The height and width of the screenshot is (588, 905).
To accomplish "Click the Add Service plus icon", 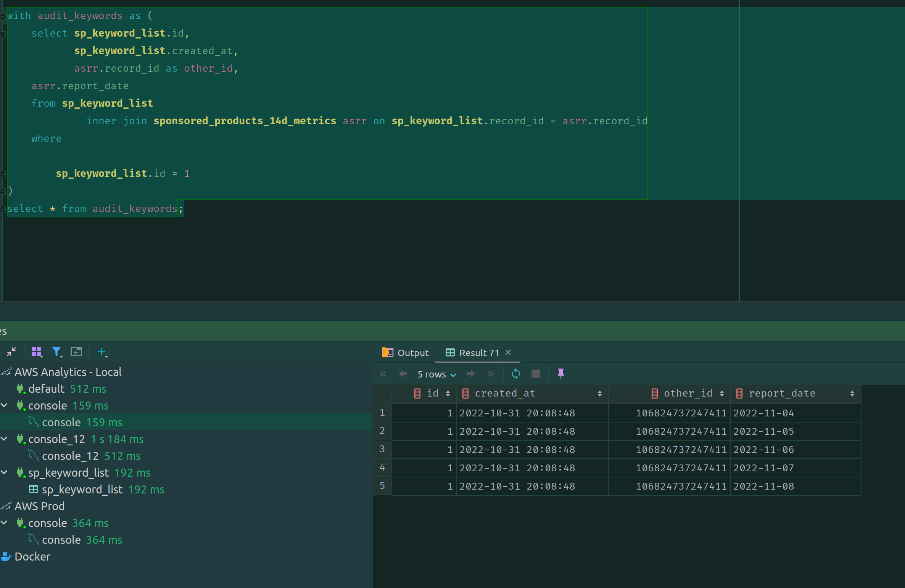I will point(102,352).
